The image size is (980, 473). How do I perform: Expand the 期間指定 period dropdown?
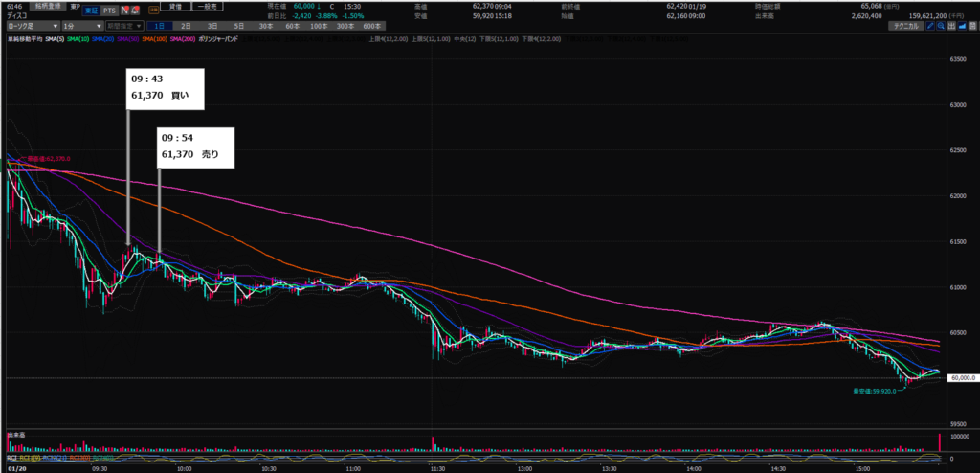[129, 26]
